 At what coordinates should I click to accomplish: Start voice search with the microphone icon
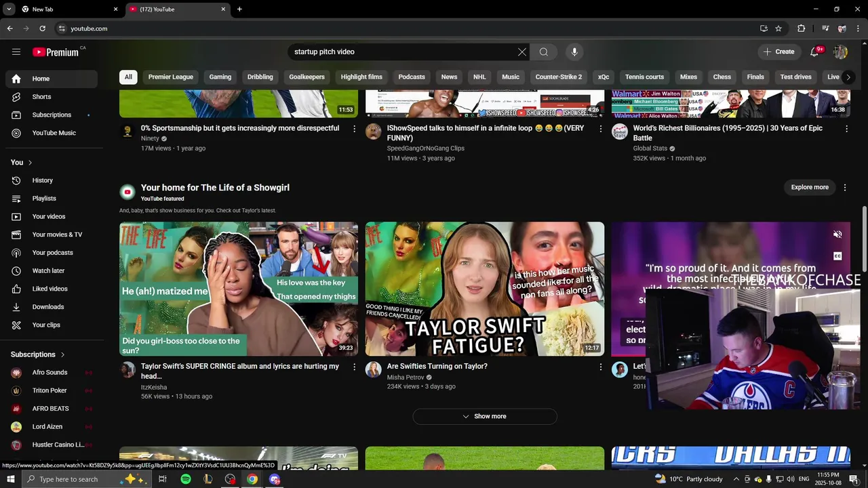(x=574, y=52)
